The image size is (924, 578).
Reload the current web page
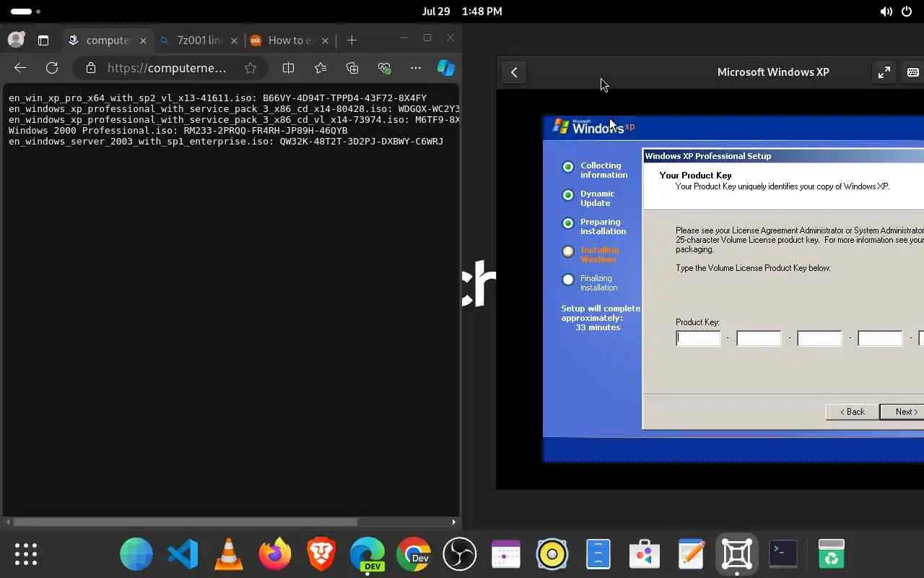point(52,68)
